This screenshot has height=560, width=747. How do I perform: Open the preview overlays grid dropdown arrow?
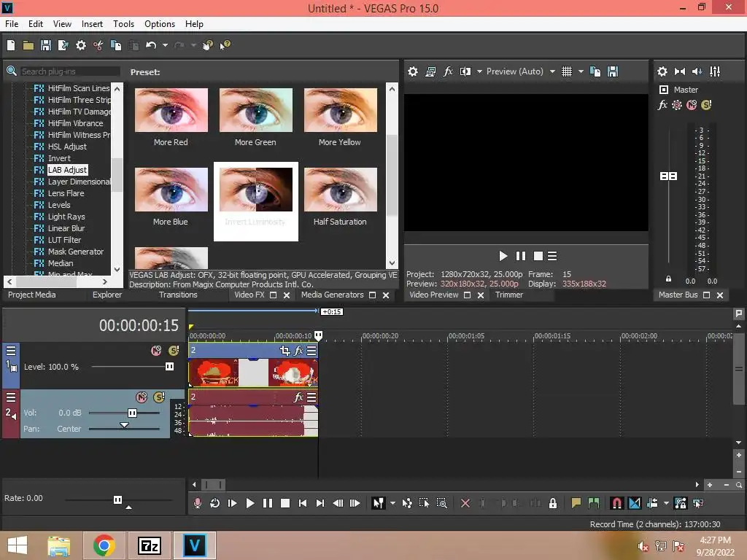(581, 71)
